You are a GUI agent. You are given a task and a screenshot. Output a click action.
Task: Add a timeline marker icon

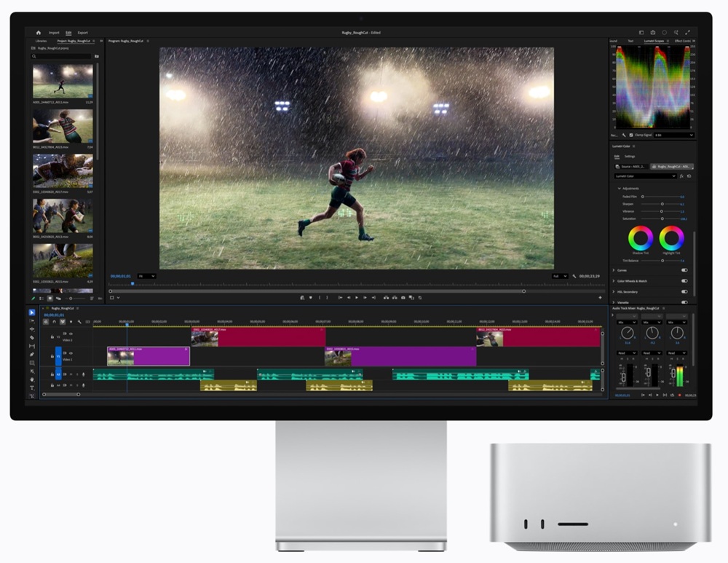[x=71, y=321]
